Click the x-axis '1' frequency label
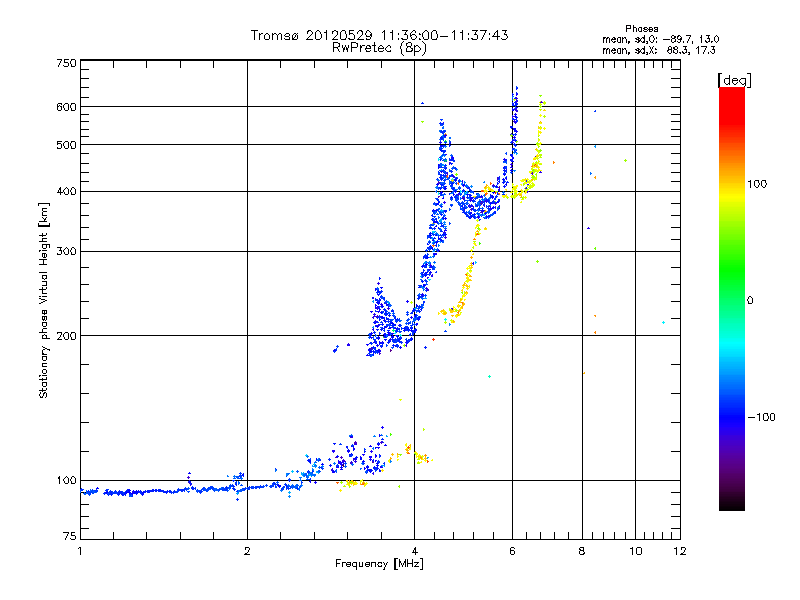800x600 pixels. [x=80, y=551]
